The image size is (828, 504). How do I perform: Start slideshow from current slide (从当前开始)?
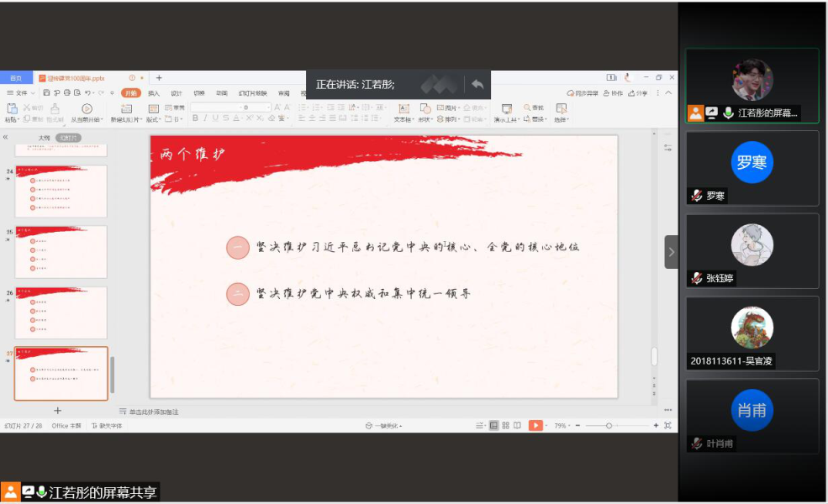(87, 108)
